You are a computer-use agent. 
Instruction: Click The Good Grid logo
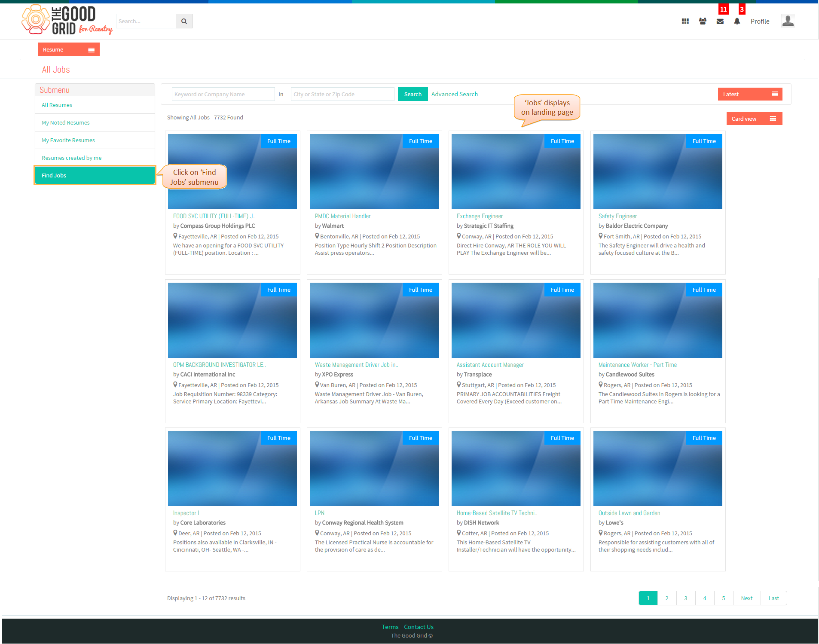(x=67, y=20)
